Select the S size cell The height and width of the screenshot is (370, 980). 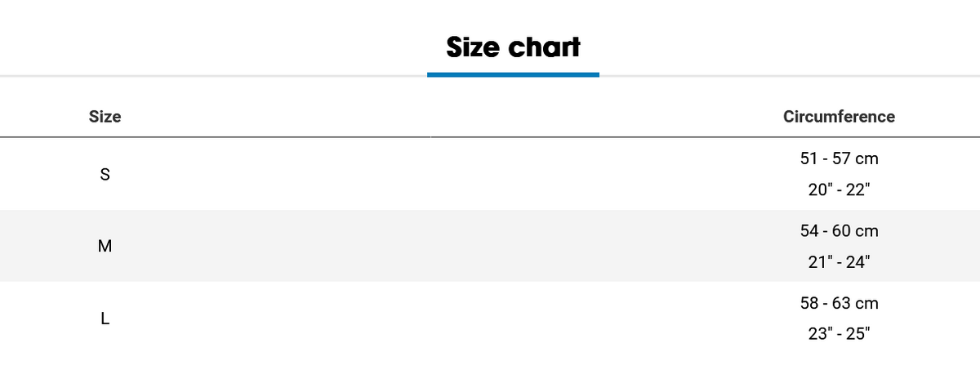(x=105, y=174)
